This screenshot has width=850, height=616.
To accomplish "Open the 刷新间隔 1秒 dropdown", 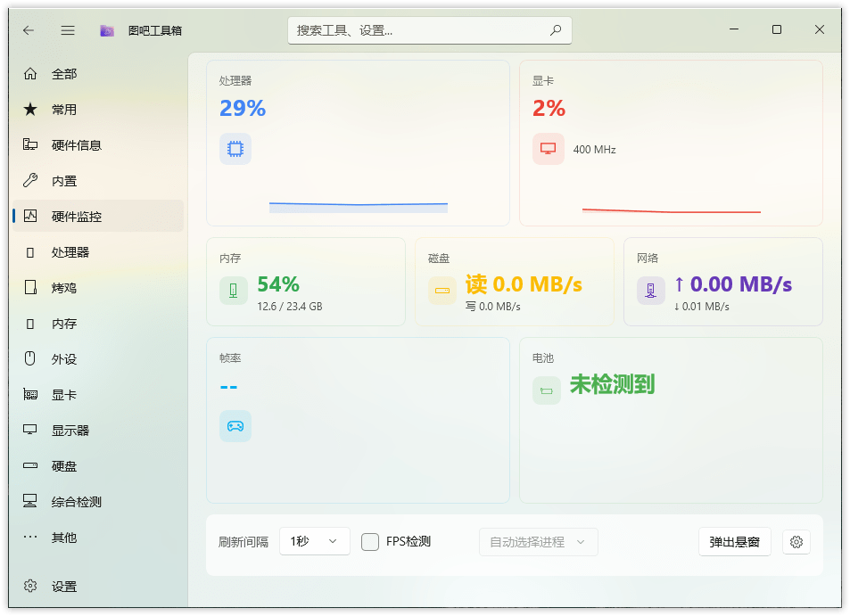I will tap(315, 541).
